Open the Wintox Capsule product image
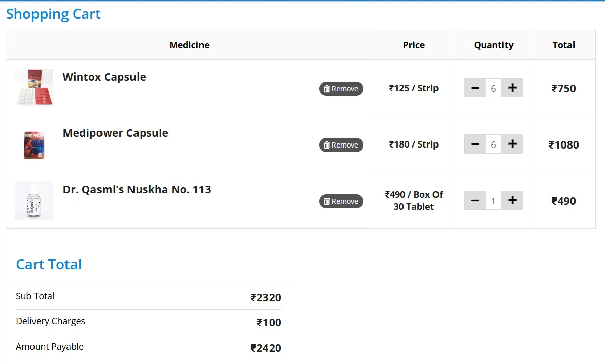 point(34,88)
